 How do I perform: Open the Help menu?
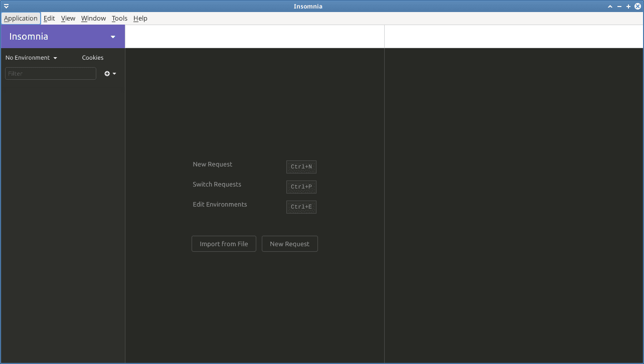(x=140, y=18)
